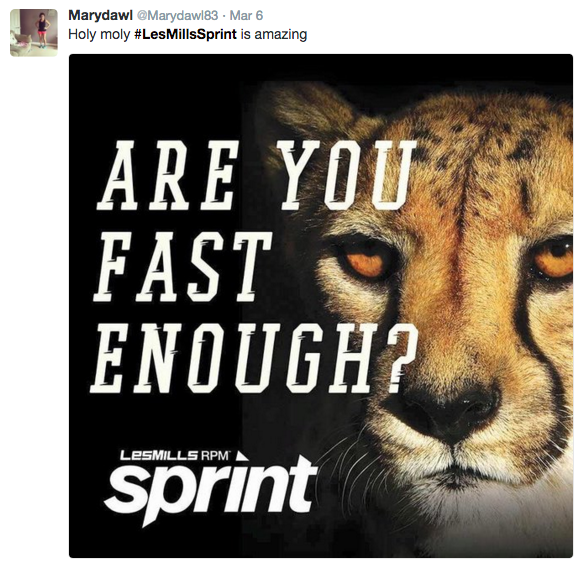
Task: Click the word 'FAST' in image
Action: [x=182, y=268]
